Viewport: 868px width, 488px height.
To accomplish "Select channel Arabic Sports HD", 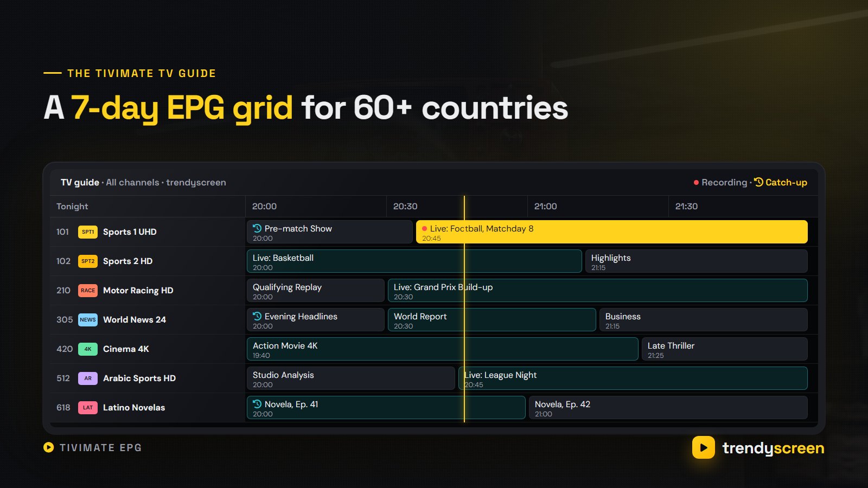I will point(148,378).
